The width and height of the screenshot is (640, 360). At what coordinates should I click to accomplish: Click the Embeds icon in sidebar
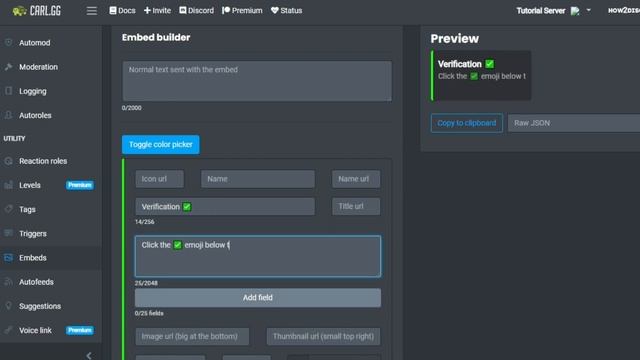pos(9,258)
